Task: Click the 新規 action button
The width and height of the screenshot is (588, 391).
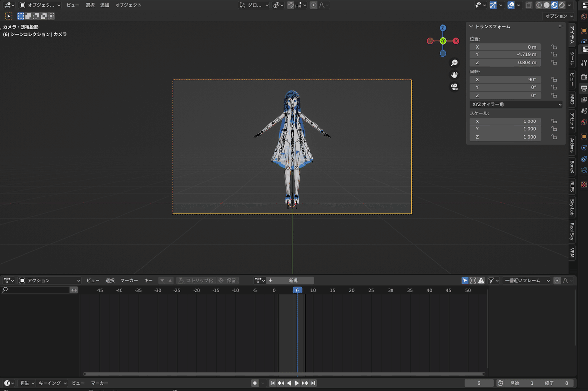Action: pyautogui.click(x=293, y=280)
